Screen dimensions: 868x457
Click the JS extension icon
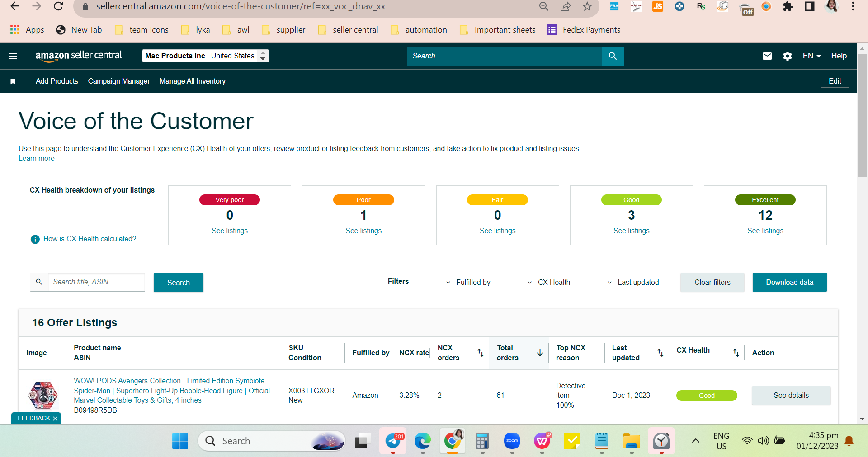(658, 7)
